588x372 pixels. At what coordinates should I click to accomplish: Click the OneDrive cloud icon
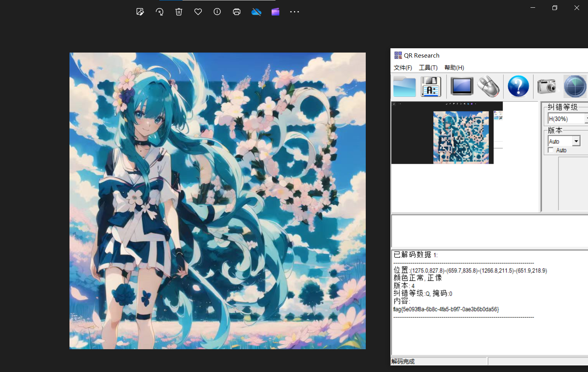tap(256, 12)
